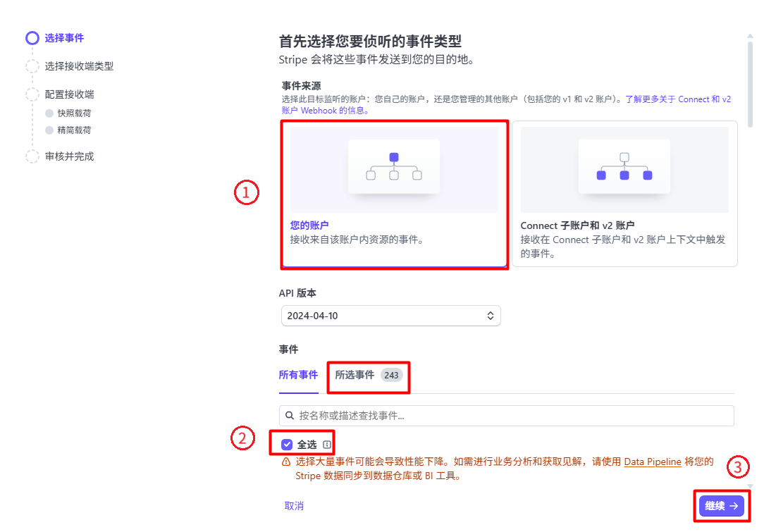
Task: Open the Data Pipeline link
Action: [652, 462]
